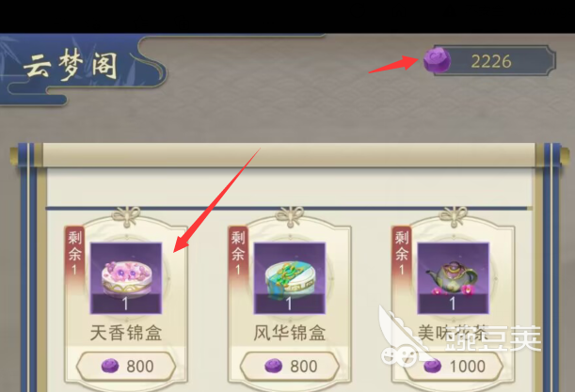The image size is (575, 392).
Task: Click the 天香锦盒 item name label
Action: [x=126, y=333]
